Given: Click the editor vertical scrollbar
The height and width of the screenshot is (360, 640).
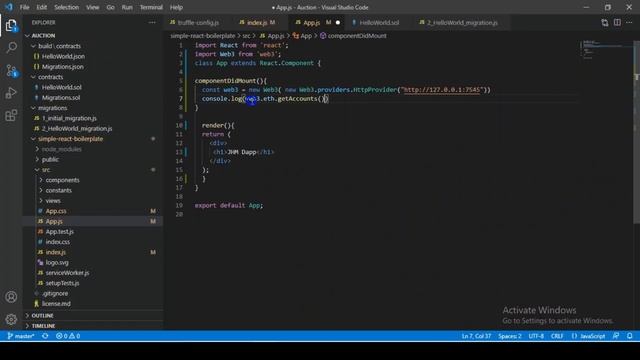Looking at the screenshot, I should 636,131.
